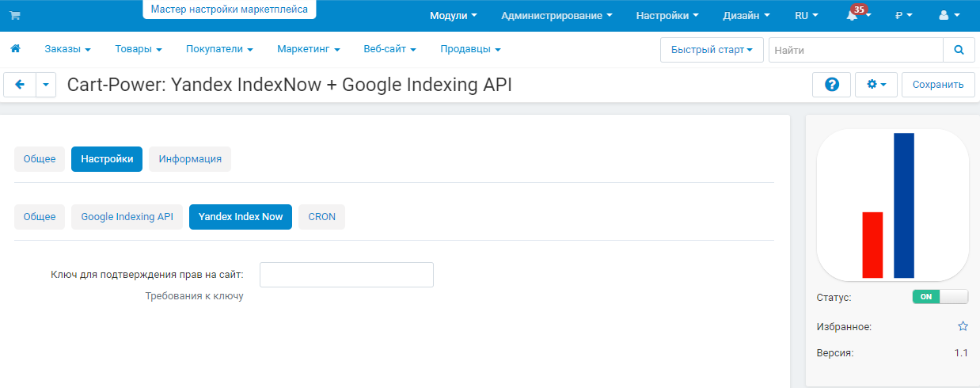Switch to the CRON sub-tab

[x=322, y=217]
